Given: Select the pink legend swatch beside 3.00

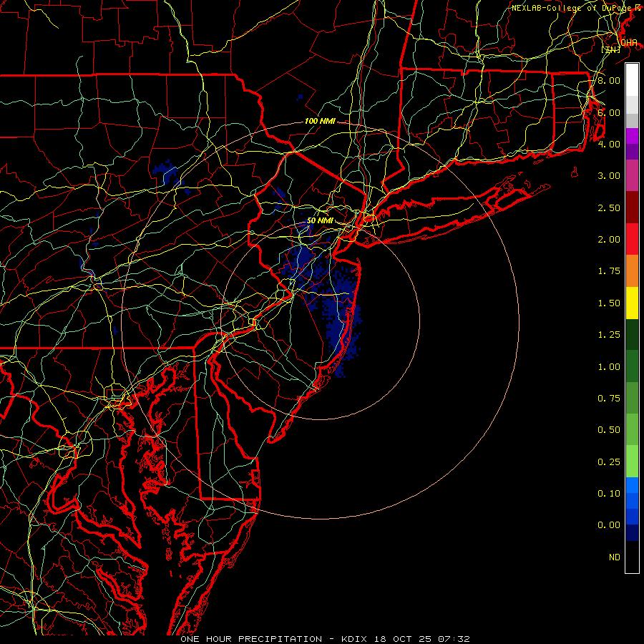Looking at the screenshot, I should 632,175.
